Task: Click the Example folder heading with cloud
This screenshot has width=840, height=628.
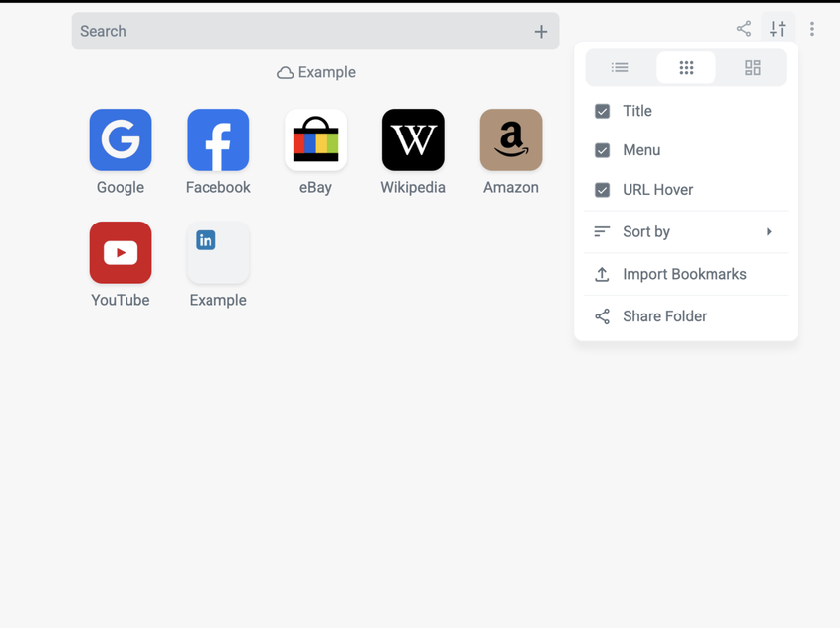Action: [315, 72]
